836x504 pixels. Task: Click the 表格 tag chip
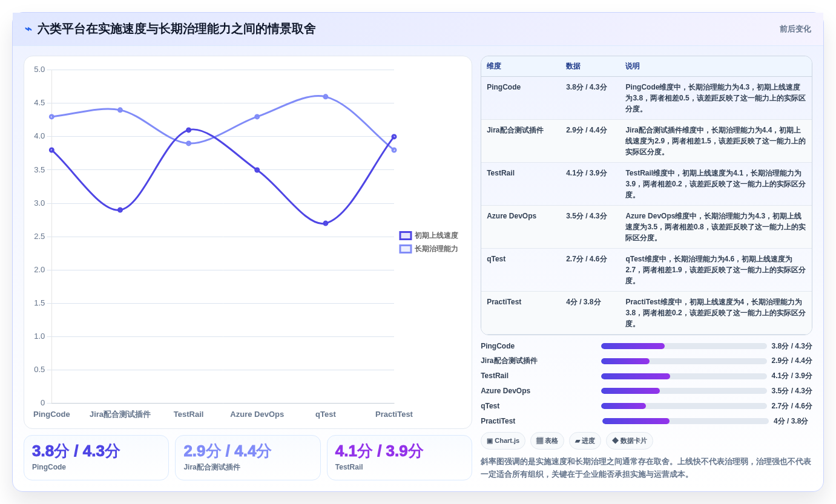547,440
